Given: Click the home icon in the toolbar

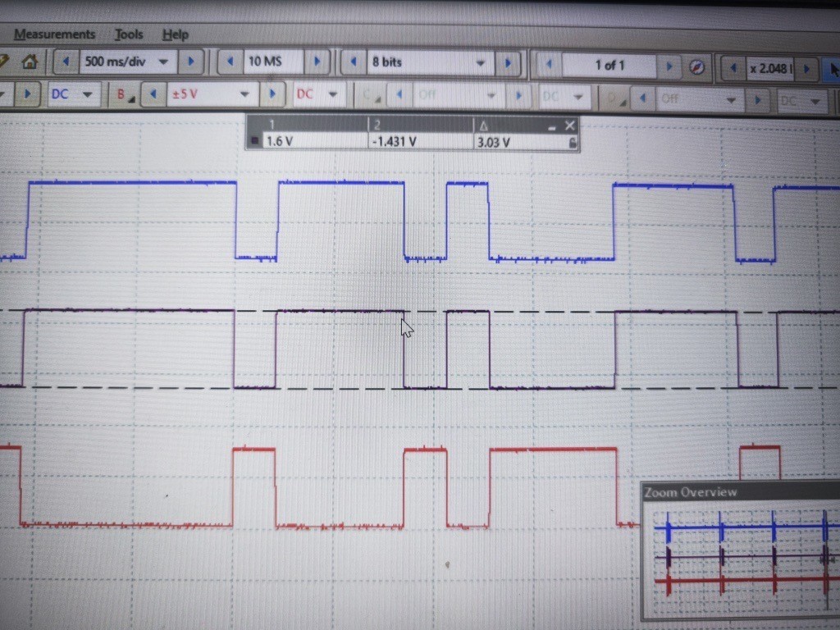Looking at the screenshot, I should pyautogui.click(x=29, y=62).
